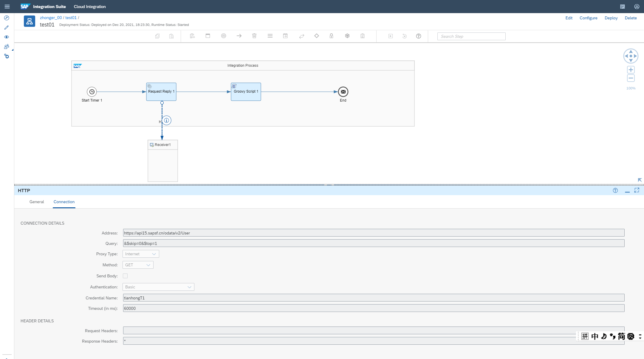The width and height of the screenshot is (644, 359).
Task: Click the Address input field
Action: click(x=374, y=233)
